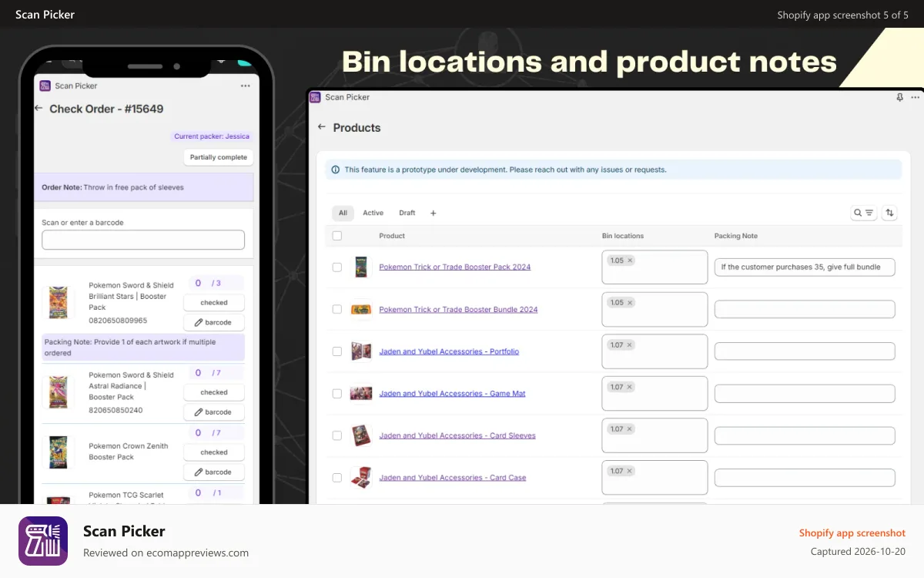Remove bin 1.07 from Accessories Game Mat

pyautogui.click(x=630, y=387)
